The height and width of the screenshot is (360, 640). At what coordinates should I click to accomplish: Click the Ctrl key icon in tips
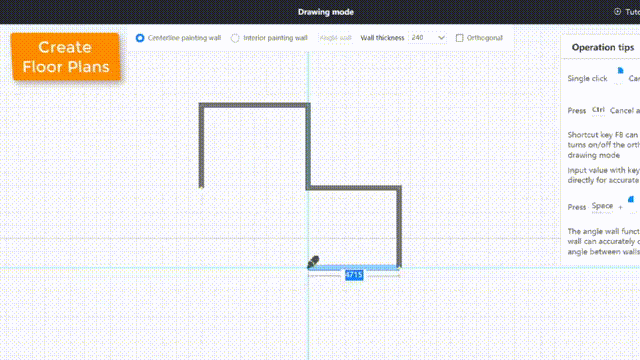pos(598,110)
